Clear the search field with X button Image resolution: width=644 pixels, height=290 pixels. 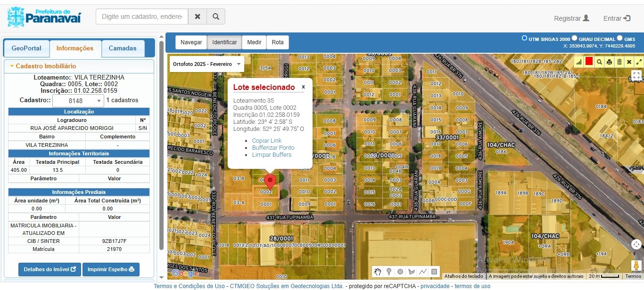coord(197,16)
